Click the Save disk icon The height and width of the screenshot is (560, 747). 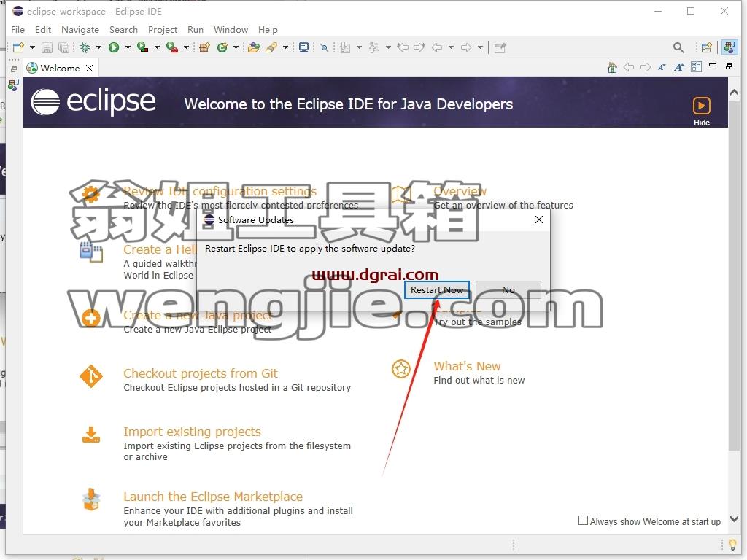[x=47, y=47]
